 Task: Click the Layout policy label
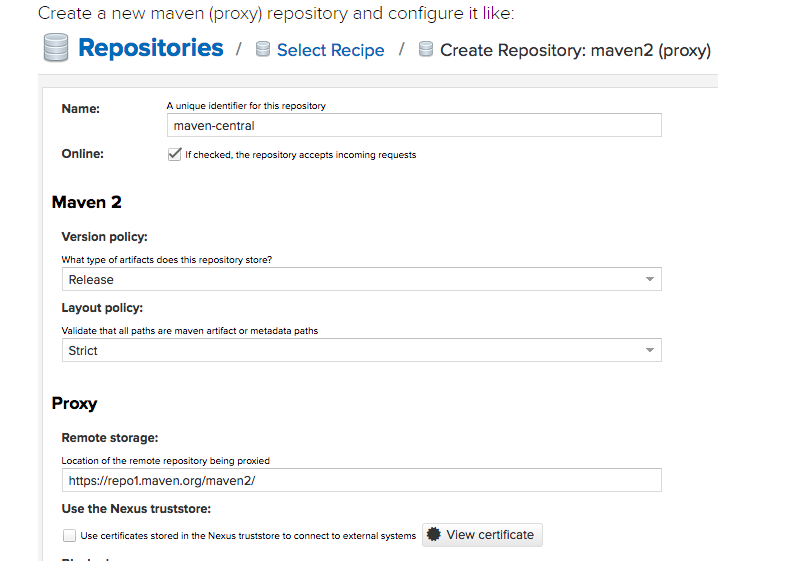point(102,308)
